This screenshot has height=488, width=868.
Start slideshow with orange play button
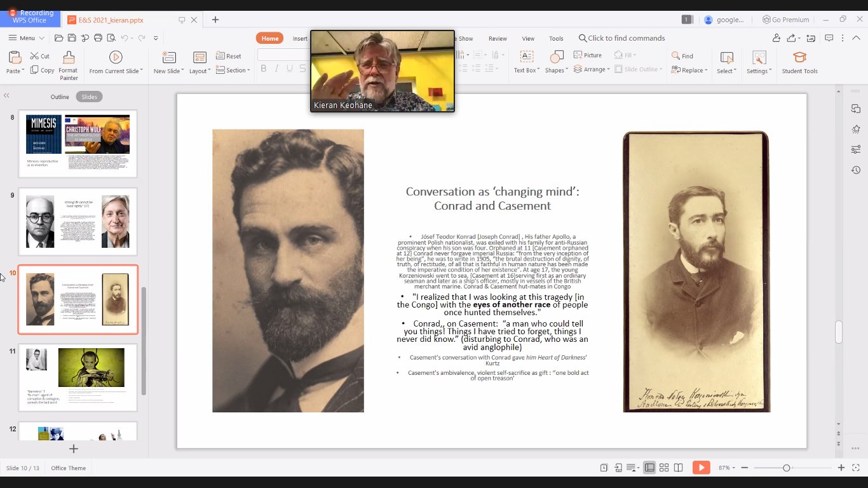[701, 468]
